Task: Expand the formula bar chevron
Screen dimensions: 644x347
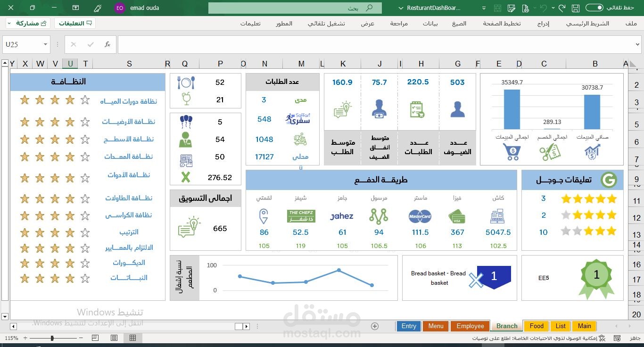Action: click(x=637, y=44)
